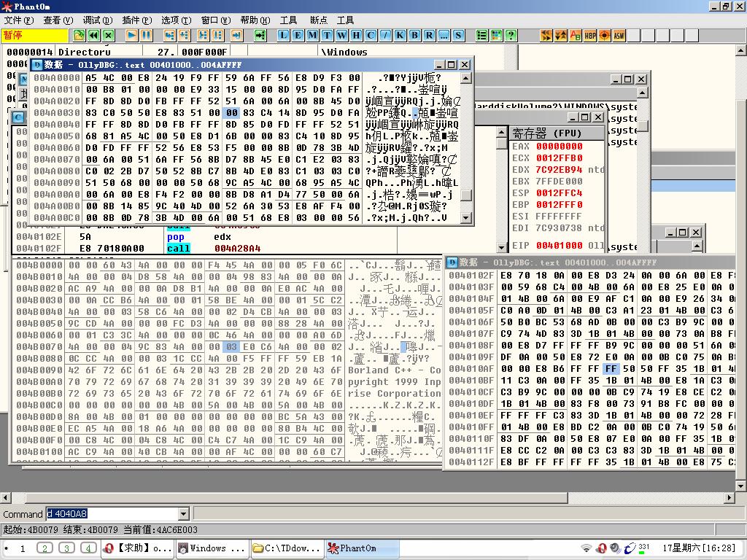Screen dimensions: 747x560
Task: Click the Trace into toolbar icon
Action: pyautogui.click(x=204, y=35)
